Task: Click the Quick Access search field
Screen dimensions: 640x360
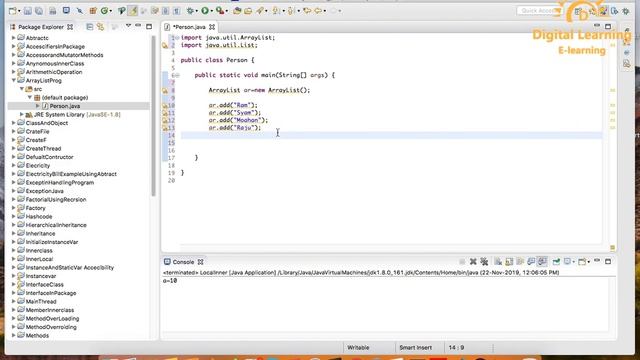Action: 539,11
